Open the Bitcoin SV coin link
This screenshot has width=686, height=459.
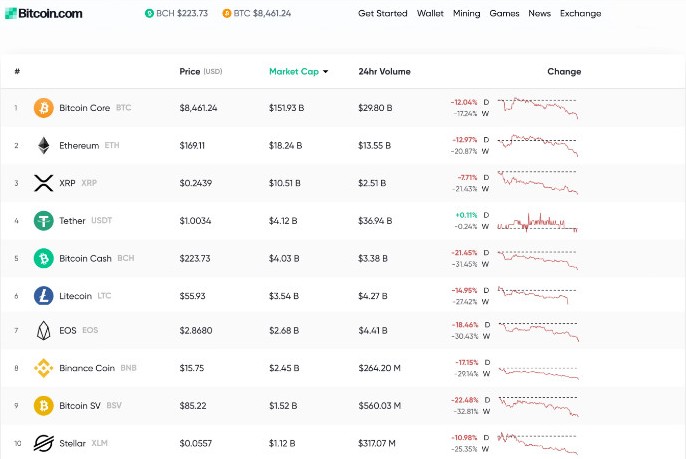click(80, 406)
